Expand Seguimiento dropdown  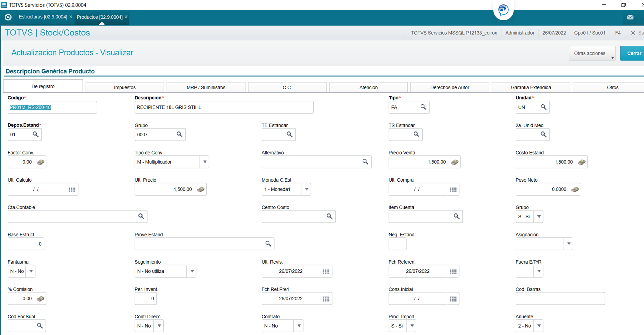click(192, 271)
